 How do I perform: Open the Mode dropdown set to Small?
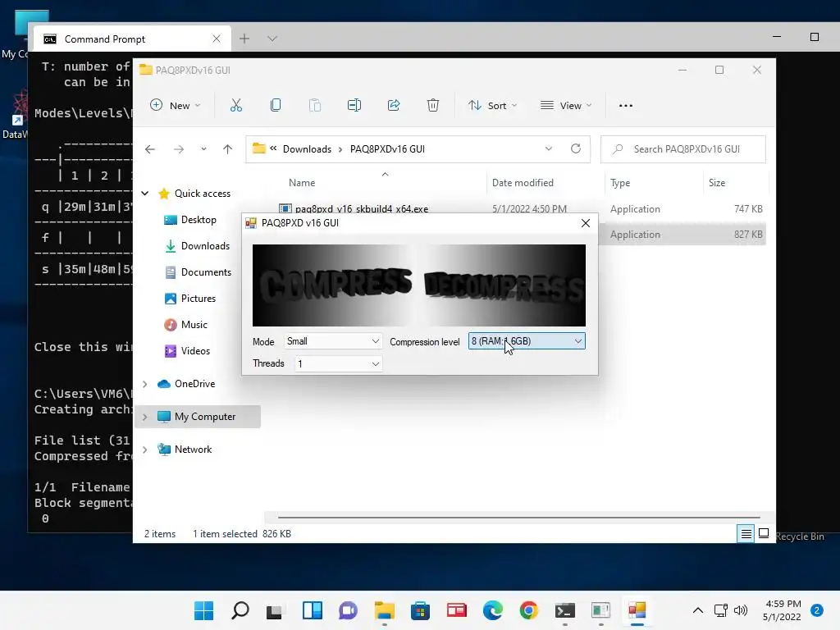pos(333,341)
